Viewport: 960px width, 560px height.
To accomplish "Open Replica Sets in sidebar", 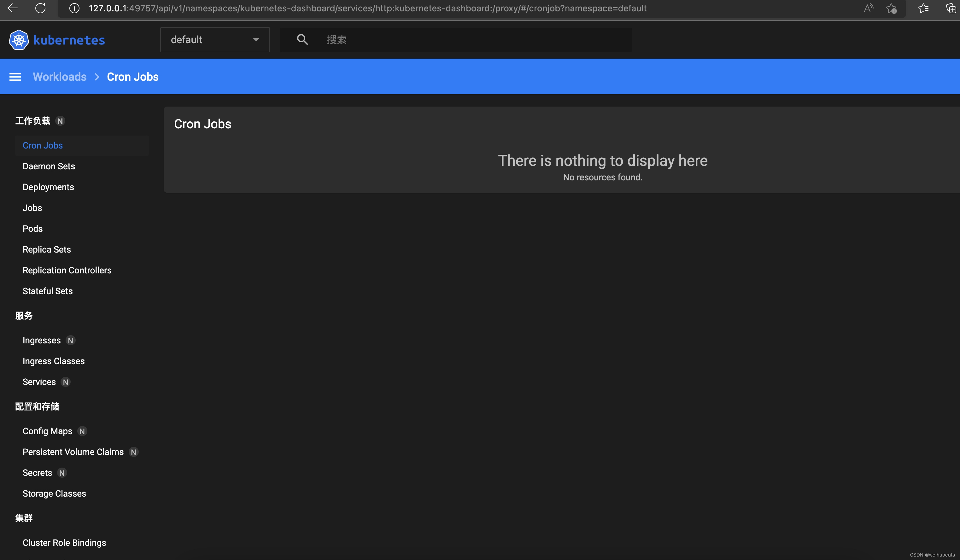I will (x=47, y=249).
